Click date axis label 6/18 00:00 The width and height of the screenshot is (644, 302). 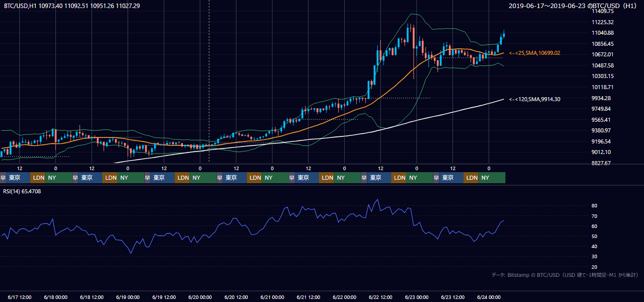click(x=55, y=297)
